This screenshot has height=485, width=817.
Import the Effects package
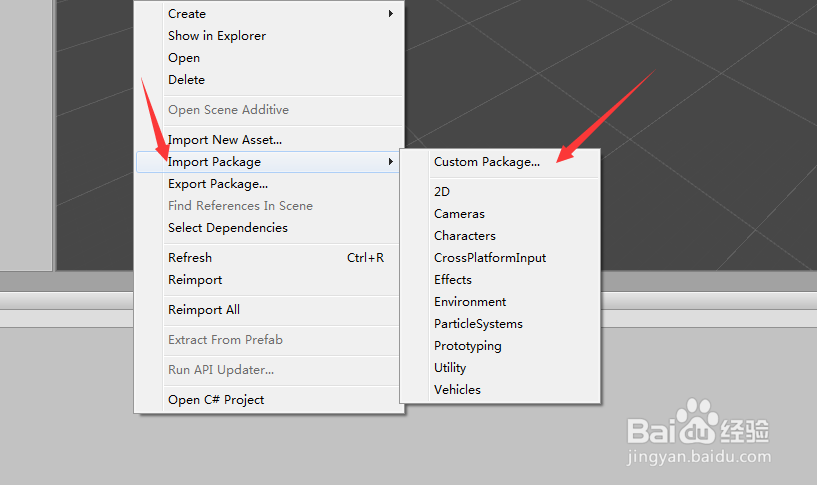tap(500, 280)
